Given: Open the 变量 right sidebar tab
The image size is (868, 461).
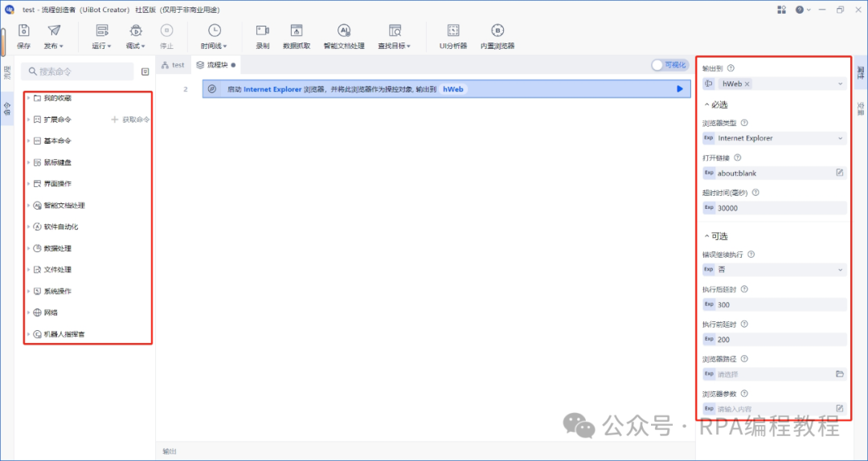Looking at the screenshot, I should 860,108.
